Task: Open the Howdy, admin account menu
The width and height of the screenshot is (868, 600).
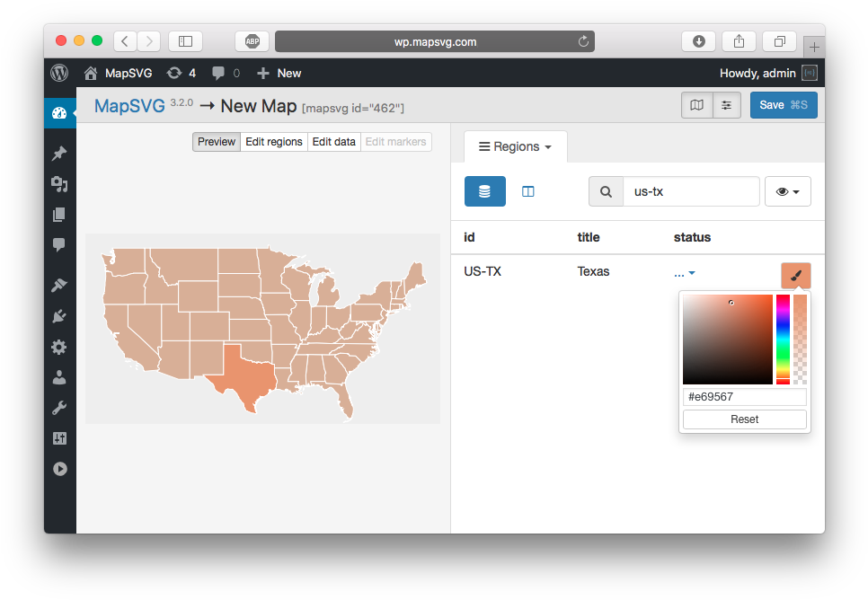Action: (x=768, y=73)
